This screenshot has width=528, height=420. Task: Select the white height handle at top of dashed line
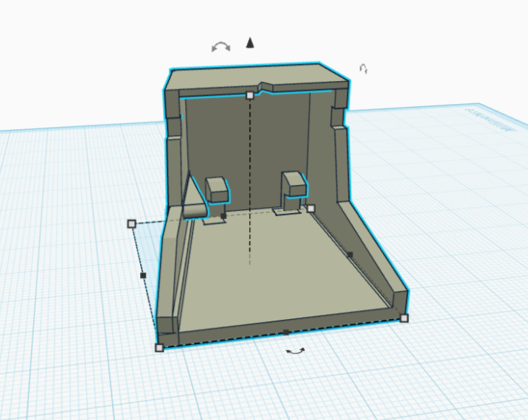click(x=249, y=96)
